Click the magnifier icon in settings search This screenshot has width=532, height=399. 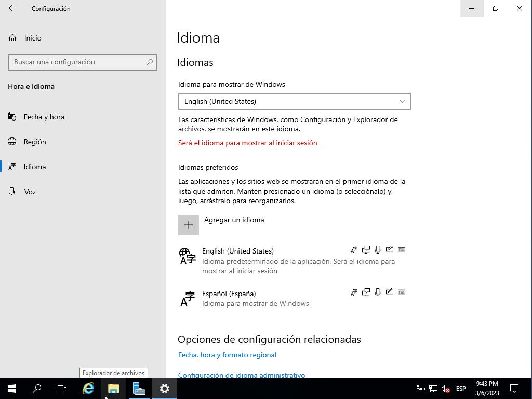point(150,62)
